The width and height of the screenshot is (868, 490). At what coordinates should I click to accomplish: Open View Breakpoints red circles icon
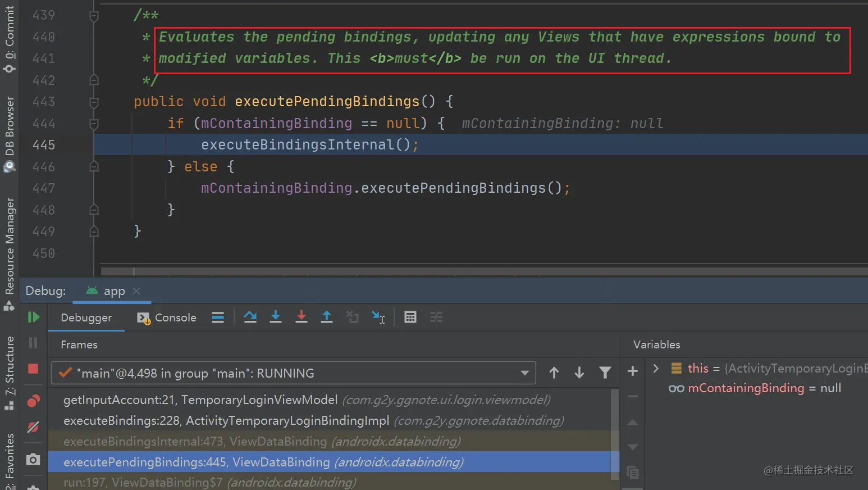click(x=33, y=401)
